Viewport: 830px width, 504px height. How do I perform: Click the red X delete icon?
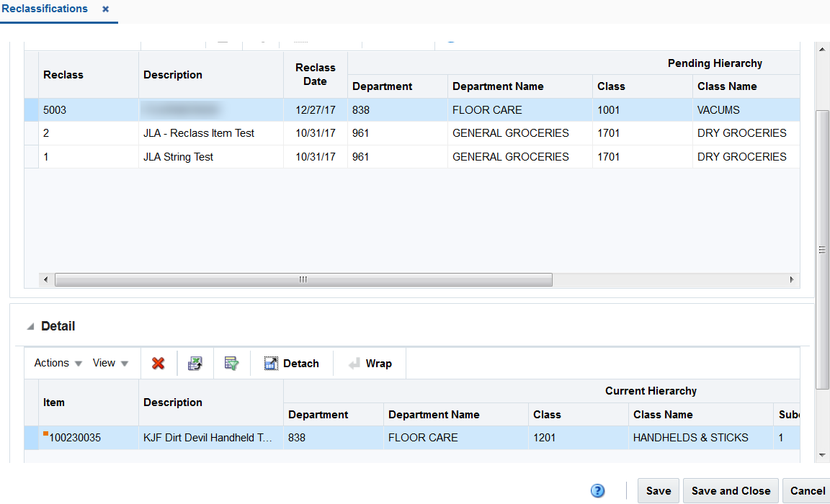[x=158, y=364]
